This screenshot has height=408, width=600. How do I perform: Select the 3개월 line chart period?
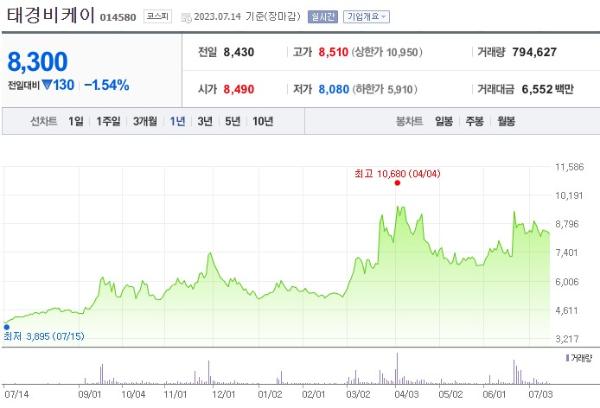pos(145,121)
